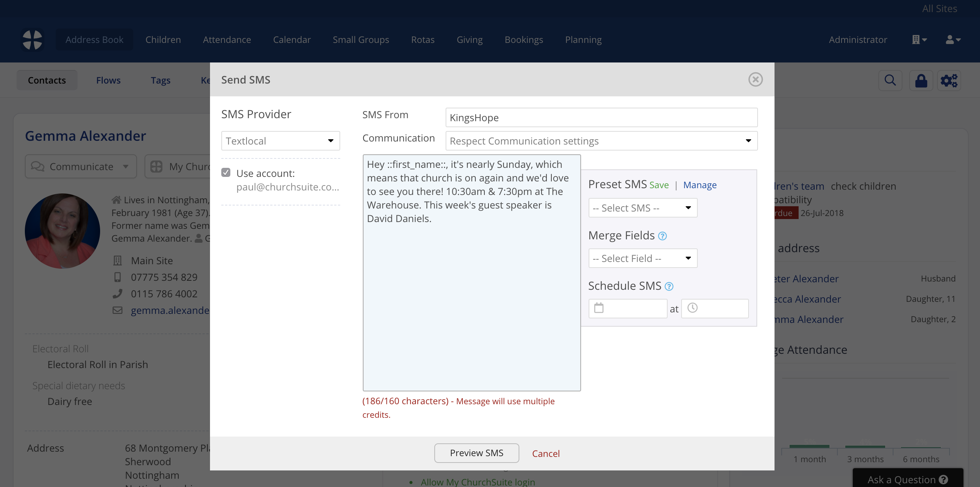Click the padlock icon button
This screenshot has width=980, height=487.
(x=921, y=80)
